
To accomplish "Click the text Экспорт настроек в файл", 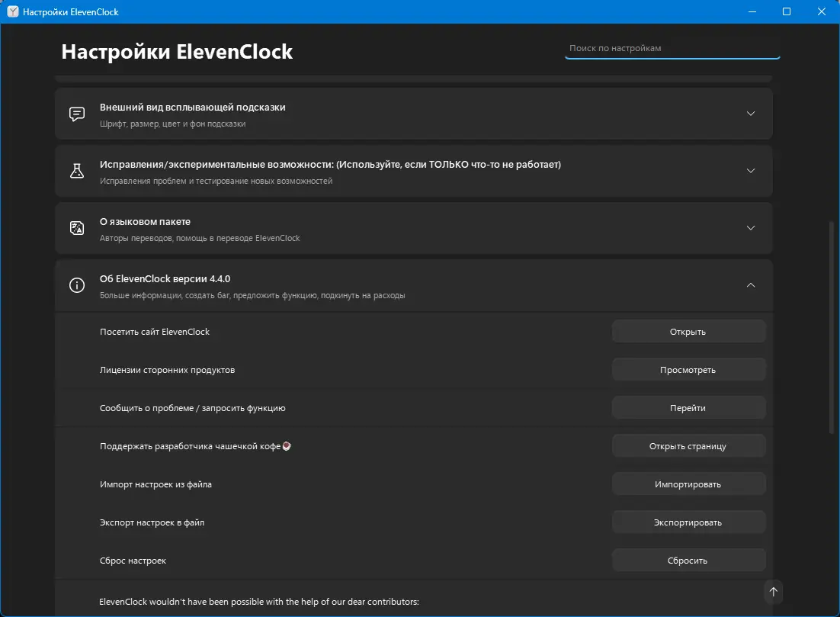I will tap(152, 522).
